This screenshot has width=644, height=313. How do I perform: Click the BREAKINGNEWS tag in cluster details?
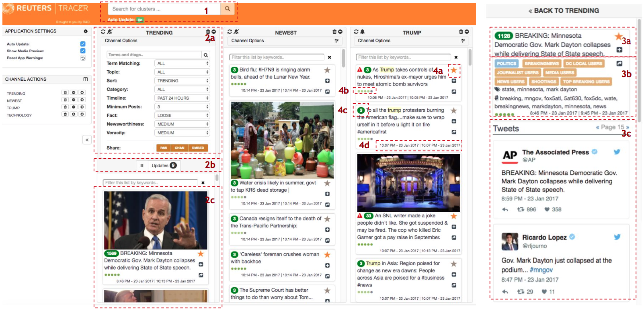[x=541, y=63]
